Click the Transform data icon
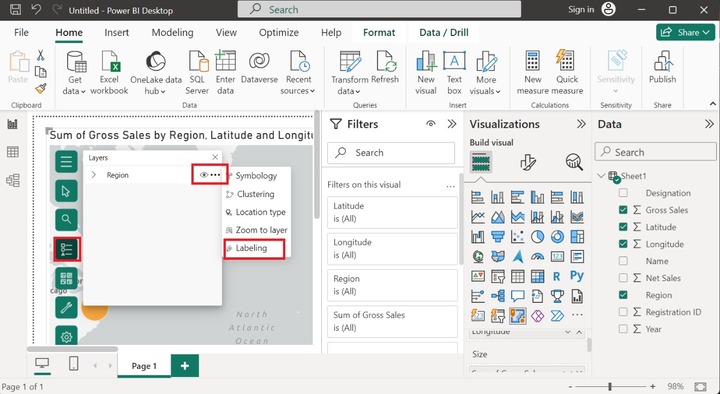 point(350,62)
